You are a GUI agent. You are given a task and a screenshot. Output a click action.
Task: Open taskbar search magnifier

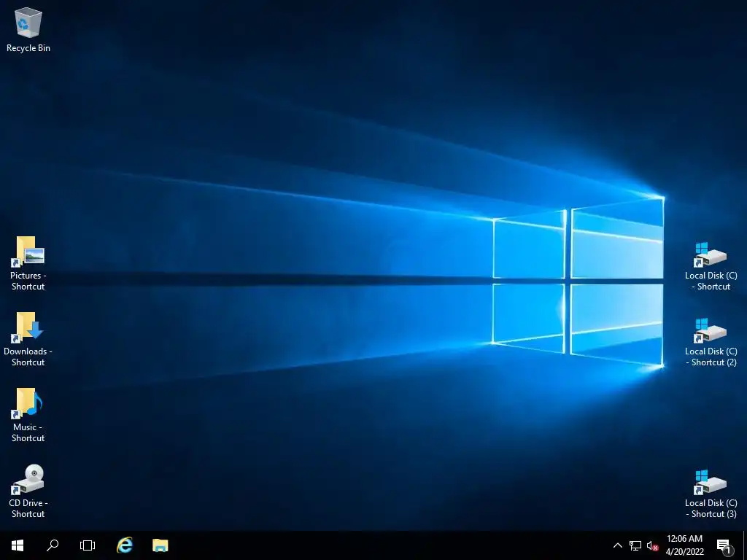point(53,545)
